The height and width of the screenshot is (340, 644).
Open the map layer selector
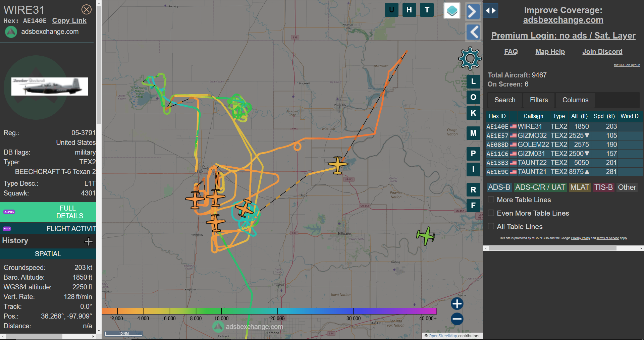pyautogui.click(x=452, y=11)
